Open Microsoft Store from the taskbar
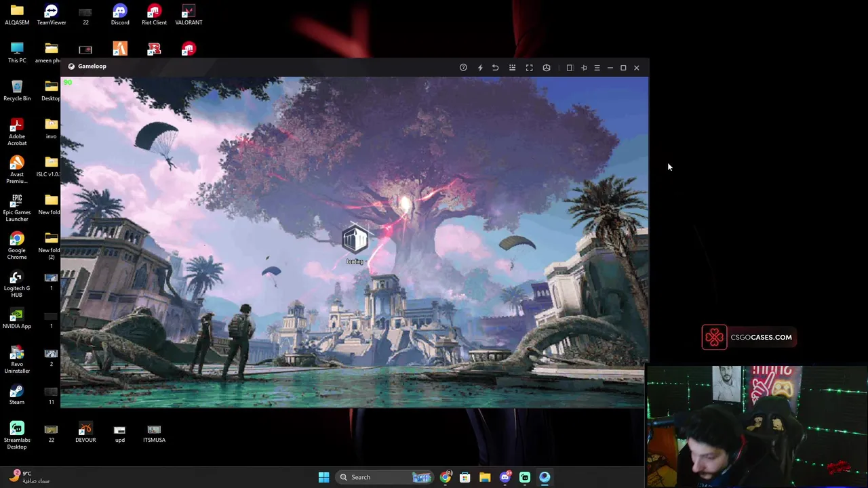This screenshot has height=488, width=868. (465, 477)
